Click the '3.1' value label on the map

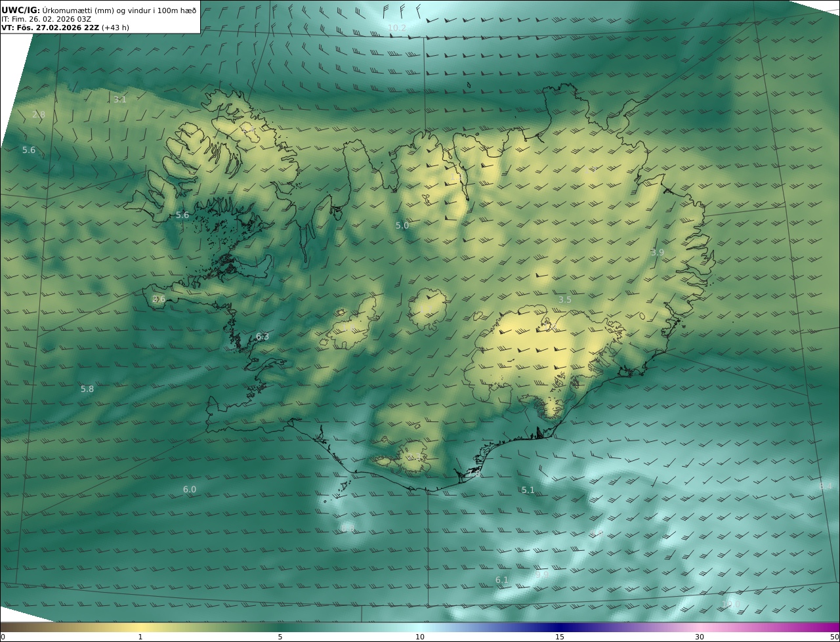coord(119,100)
